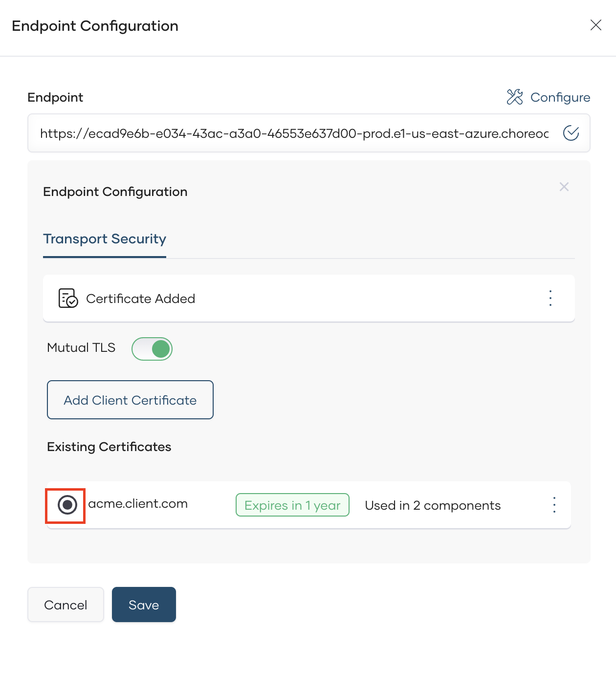The image size is (616, 691).
Task: Click the Configure link text
Action: pos(560,97)
